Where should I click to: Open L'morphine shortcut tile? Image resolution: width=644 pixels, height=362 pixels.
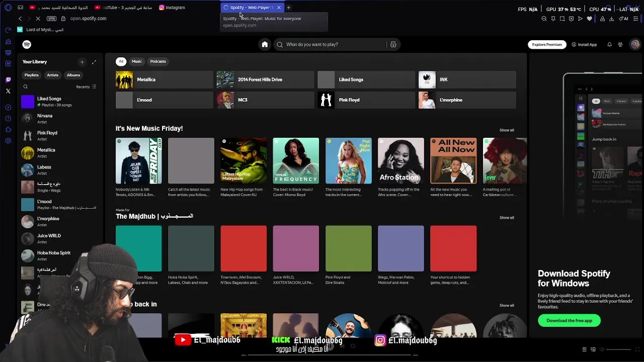coord(467,100)
